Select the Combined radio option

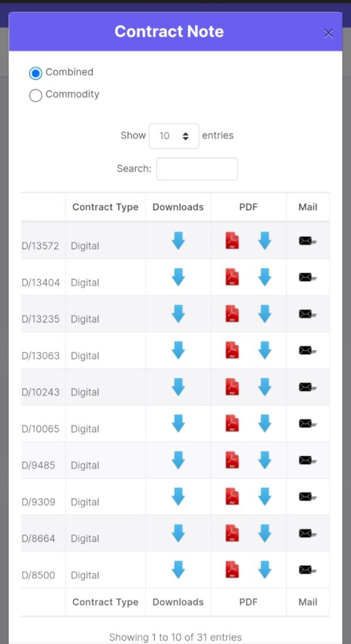[x=36, y=74]
